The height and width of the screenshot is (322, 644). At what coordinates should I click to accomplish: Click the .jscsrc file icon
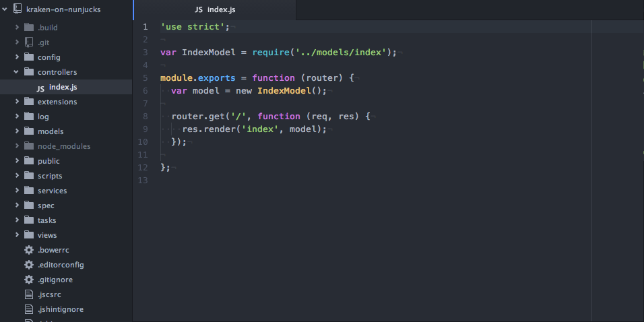[28, 294]
